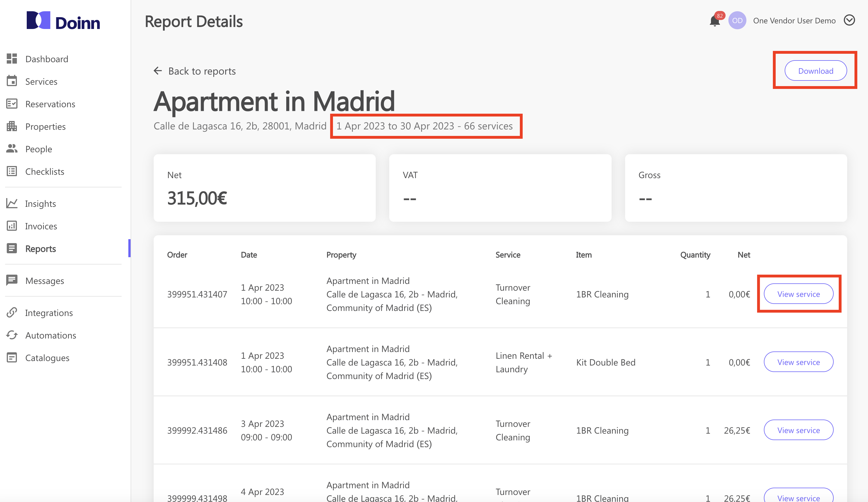868x502 pixels.
Task: View service for order 399992.431486
Action: click(798, 430)
